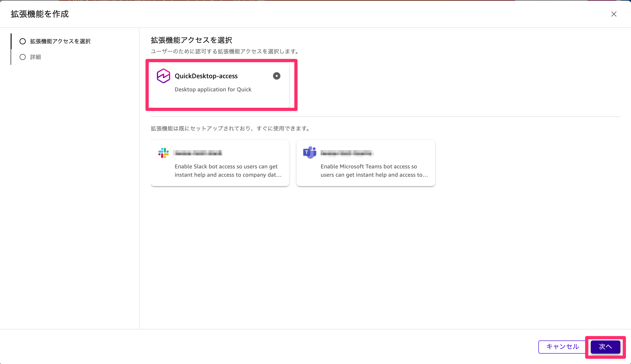Image resolution: width=631 pixels, height=364 pixels.
Task: Open the 拡張機能アクセスを選択 step
Action: point(60,41)
